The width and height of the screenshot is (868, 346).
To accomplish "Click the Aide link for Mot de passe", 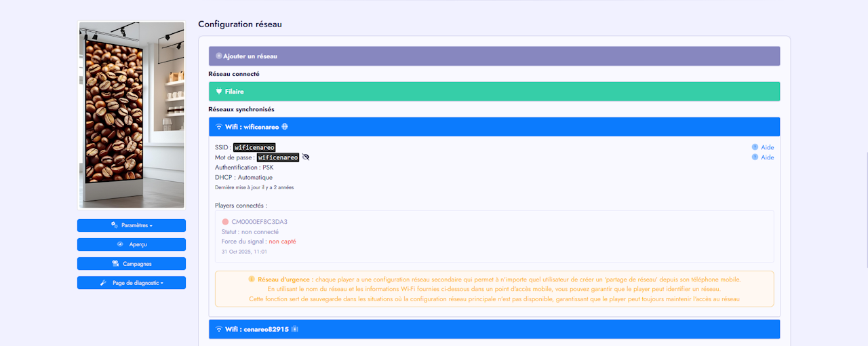I will [x=767, y=157].
